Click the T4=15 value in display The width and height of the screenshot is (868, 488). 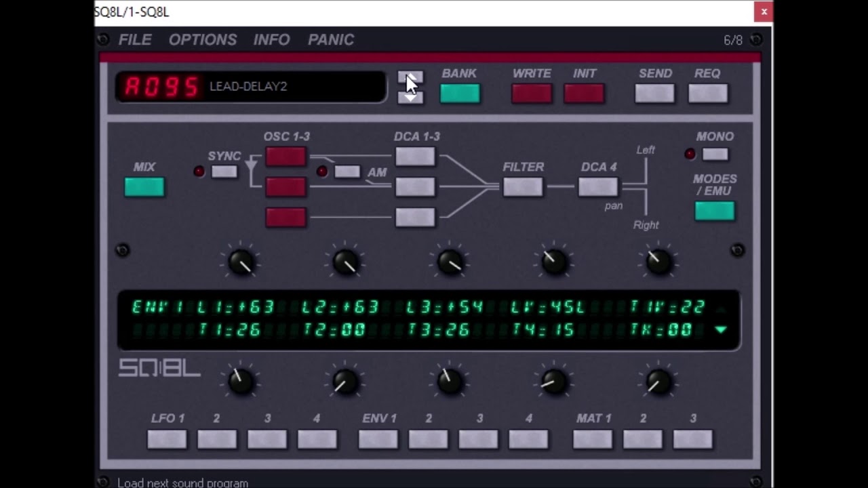click(x=543, y=330)
